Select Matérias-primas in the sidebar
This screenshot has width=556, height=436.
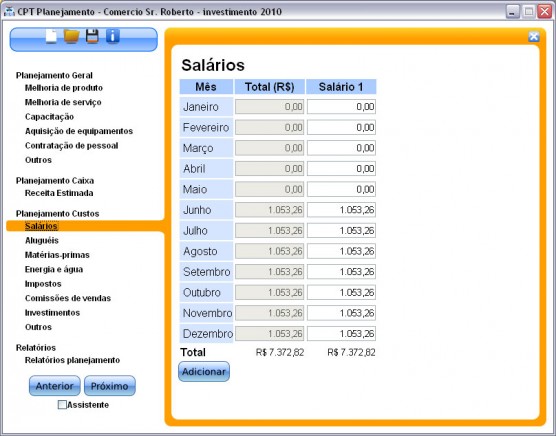pyautogui.click(x=57, y=255)
